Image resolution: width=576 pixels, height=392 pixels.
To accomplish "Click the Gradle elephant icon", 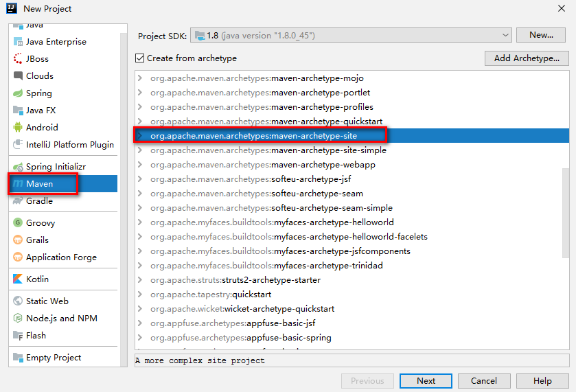I will (18, 200).
